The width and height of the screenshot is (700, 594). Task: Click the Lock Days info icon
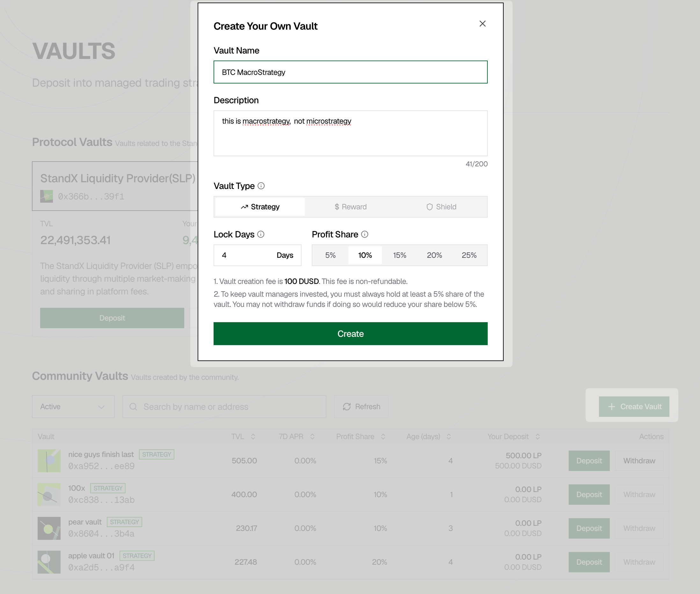coord(261,234)
